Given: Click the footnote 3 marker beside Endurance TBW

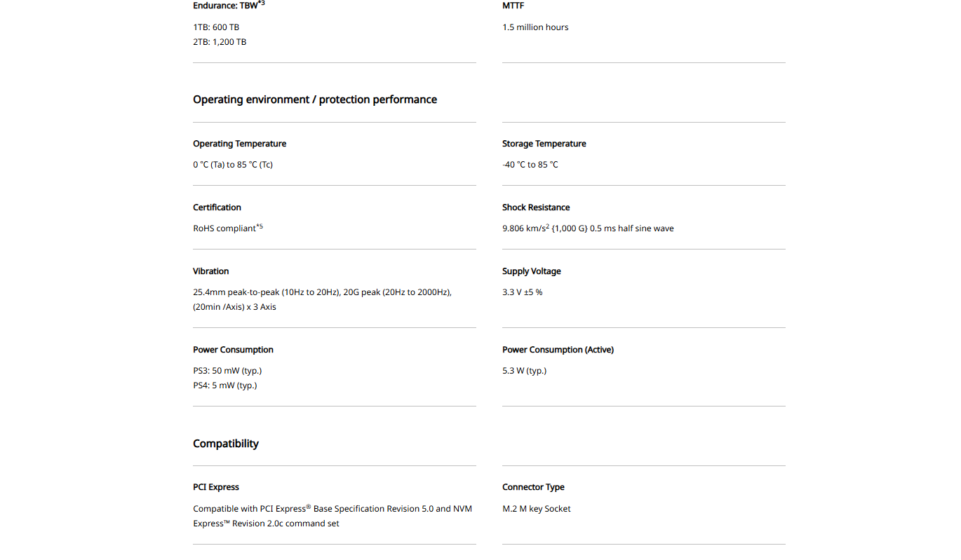Looking at the screenshot, I should [x=262, y=4].
